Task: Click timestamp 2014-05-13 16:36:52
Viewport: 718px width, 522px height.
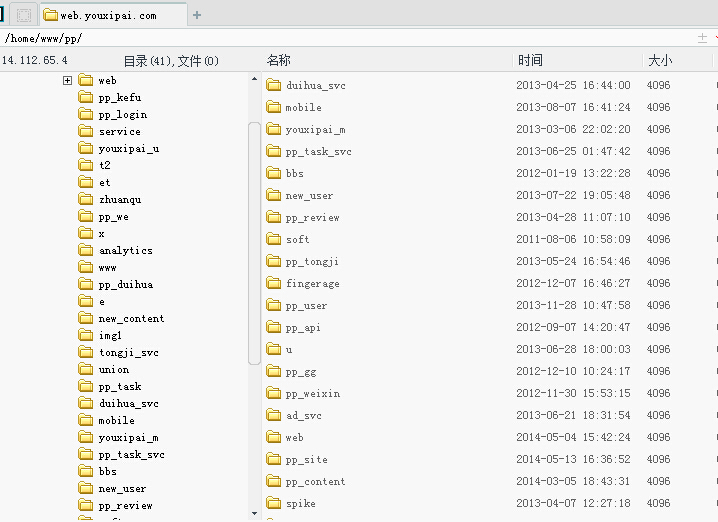Action: 573,459
